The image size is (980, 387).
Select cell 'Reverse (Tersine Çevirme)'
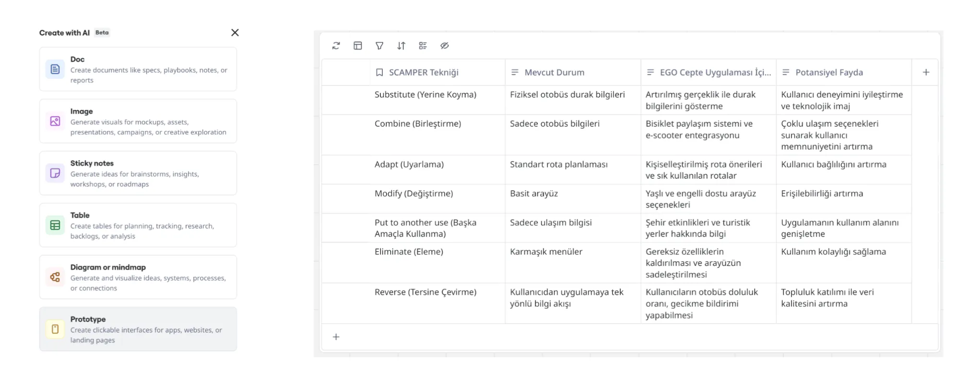coord(437,303)
